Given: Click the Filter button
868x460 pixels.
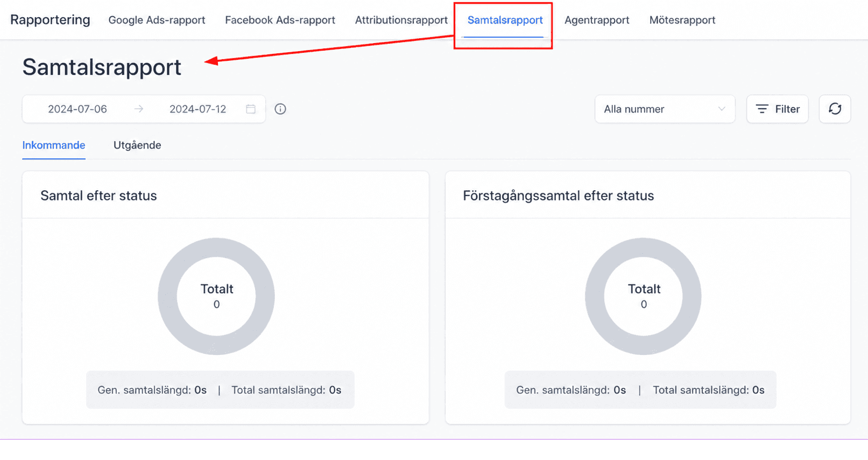Looking at the screenshot, I should [x=777, y=109].
